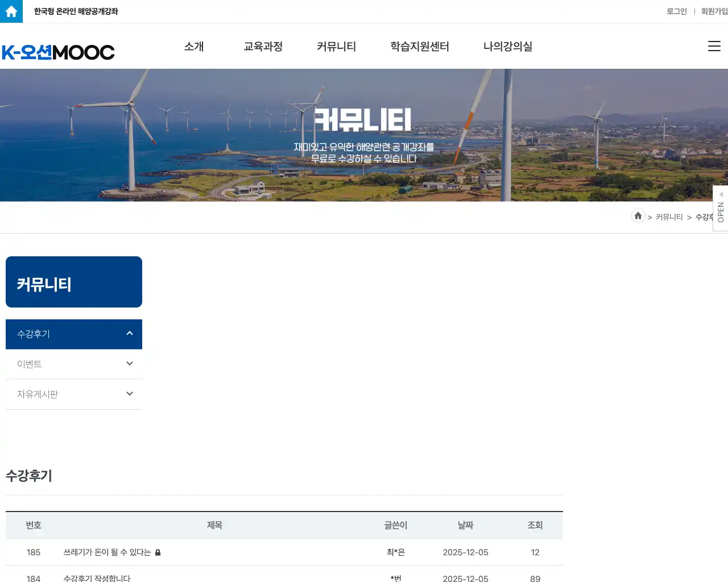Click the 로그인 link
The height and width of the screenshot is (582, 728).
(676, 11)
